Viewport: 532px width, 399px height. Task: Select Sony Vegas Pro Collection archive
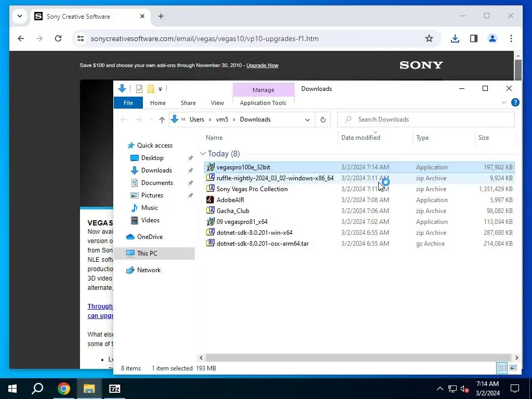coord(360,189)
